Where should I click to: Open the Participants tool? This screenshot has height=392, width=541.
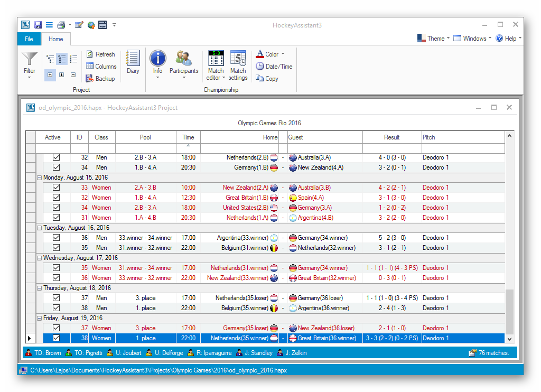pyautogui.click(x=184, y=64)
